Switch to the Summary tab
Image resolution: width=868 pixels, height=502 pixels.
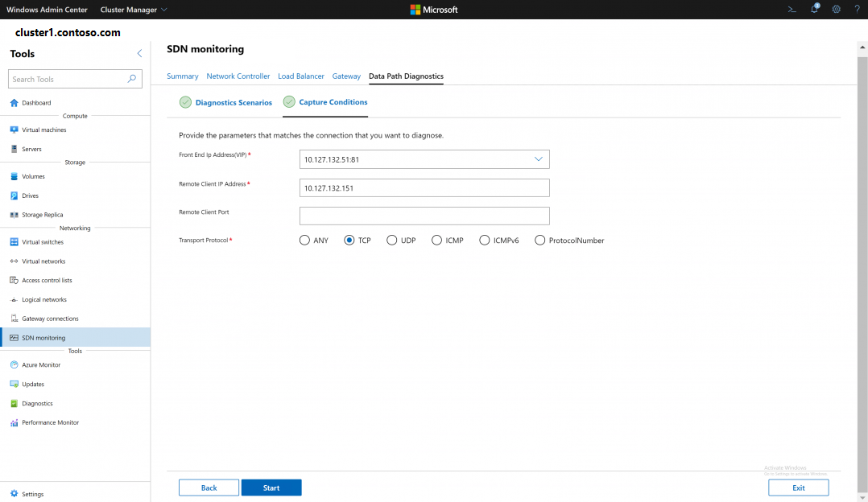coord(183,76)
